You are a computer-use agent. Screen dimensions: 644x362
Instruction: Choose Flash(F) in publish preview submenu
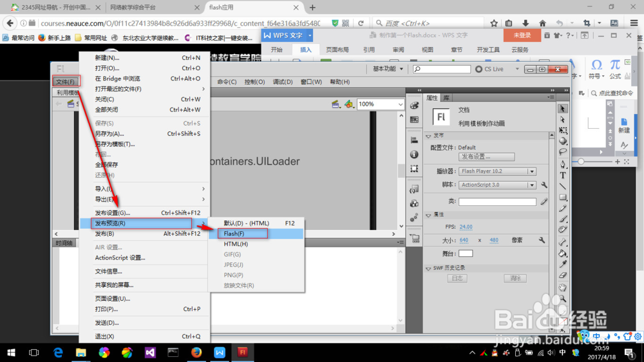click(256, 233)
